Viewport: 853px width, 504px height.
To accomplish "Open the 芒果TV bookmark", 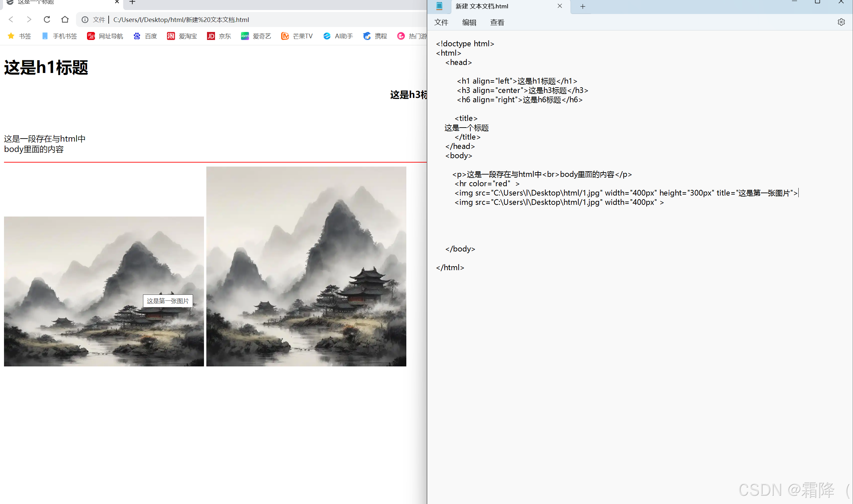I will click(x=297, y=36).
